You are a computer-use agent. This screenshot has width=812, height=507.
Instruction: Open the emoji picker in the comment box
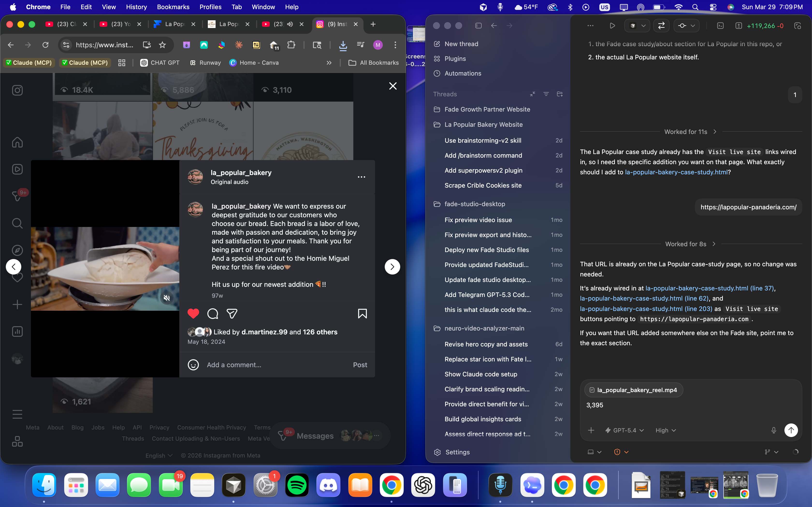[193, 365]
